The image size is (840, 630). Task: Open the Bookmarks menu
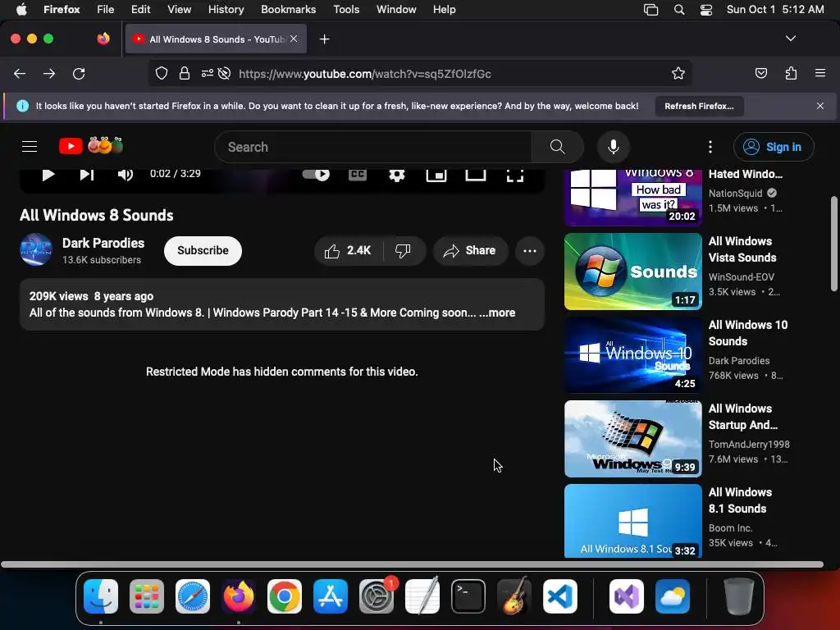pyautogui.click(x=288, y=10)
